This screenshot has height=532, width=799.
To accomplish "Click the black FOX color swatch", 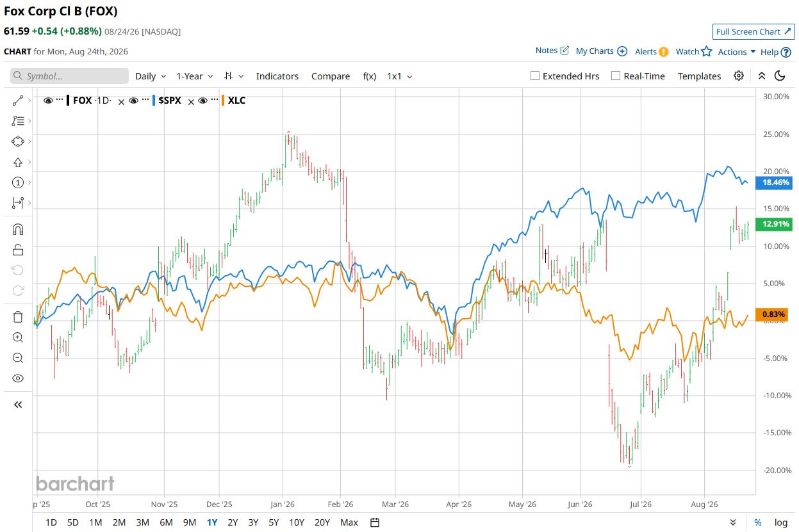I will pyautogui.click(x=68, y=101).
